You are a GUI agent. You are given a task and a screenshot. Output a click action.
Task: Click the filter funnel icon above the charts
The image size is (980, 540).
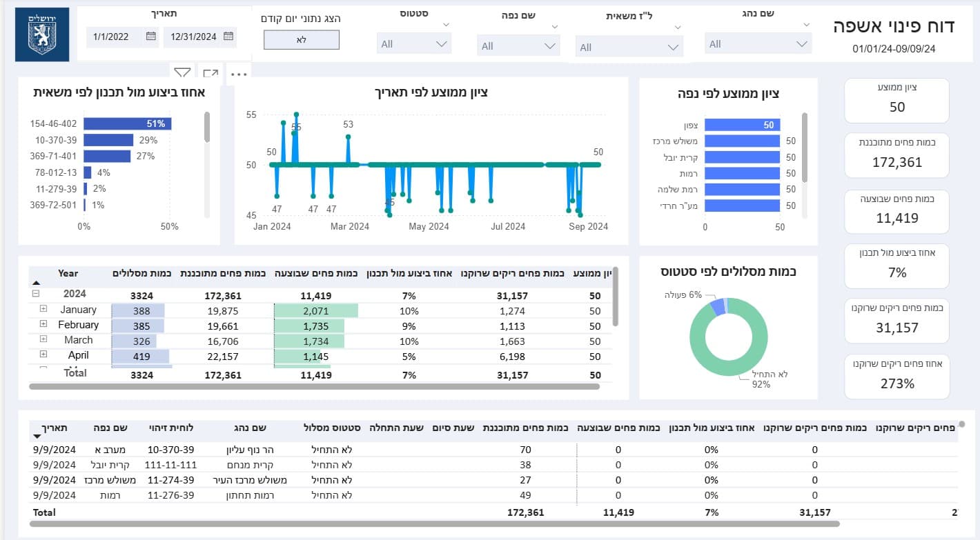click(182, 72)
